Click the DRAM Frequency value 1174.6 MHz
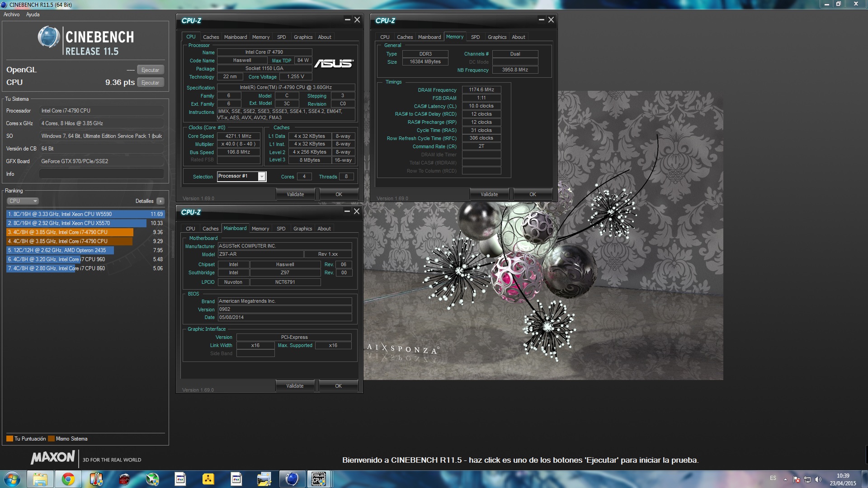Viewport: 868px width, 488px height. 481,90
